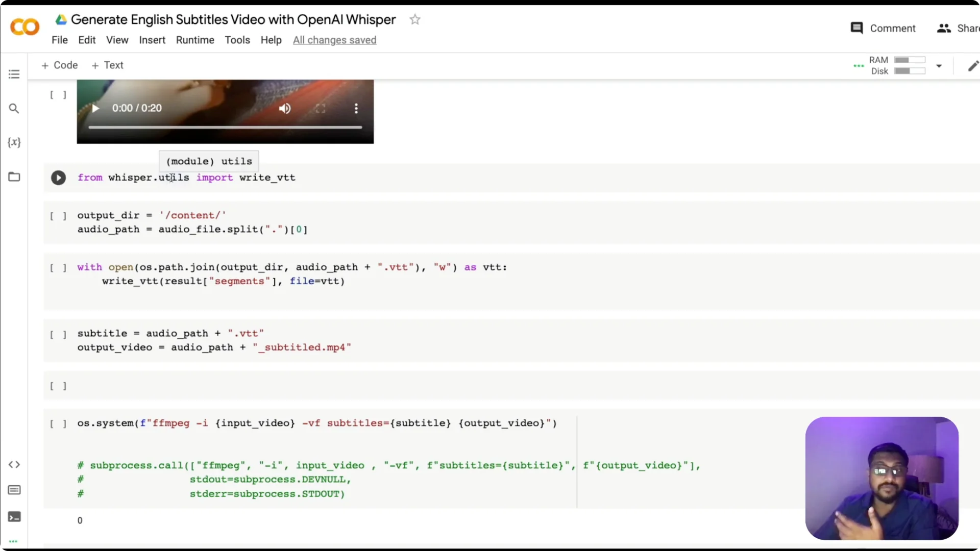The height and width of the screenshot is (551, 980).
Task: Open the variables inspector panel
Action: (14, 143)
